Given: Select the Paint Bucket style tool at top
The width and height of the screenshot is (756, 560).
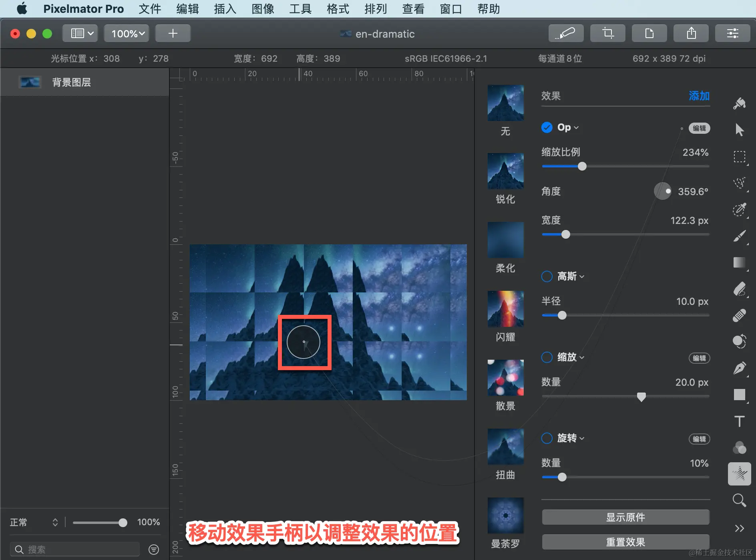Looking at the screenshot, I should [739, 103].
